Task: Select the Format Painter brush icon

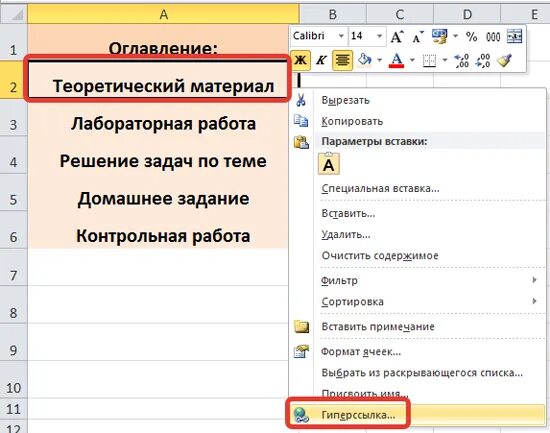Action: point(504,60)
